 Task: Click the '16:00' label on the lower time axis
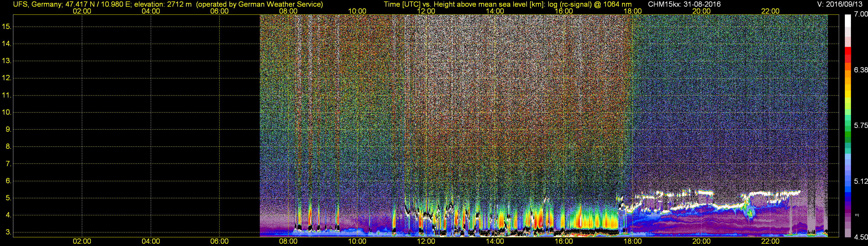tap(564, 241)
